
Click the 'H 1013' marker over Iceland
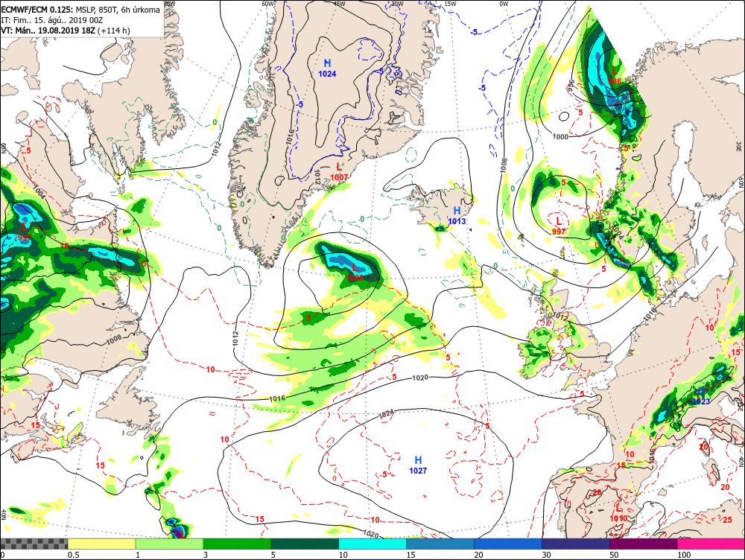point(457,215)
